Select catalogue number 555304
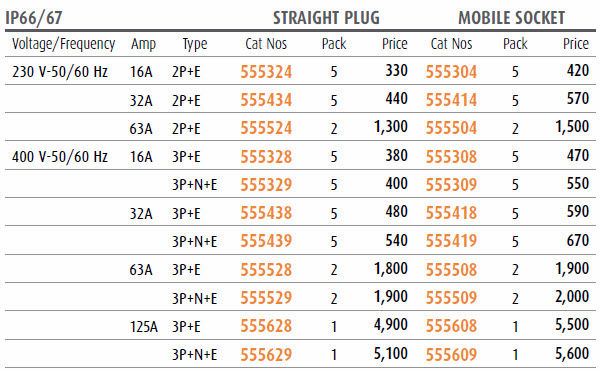The image size is (600, 370). click(451, 72)
